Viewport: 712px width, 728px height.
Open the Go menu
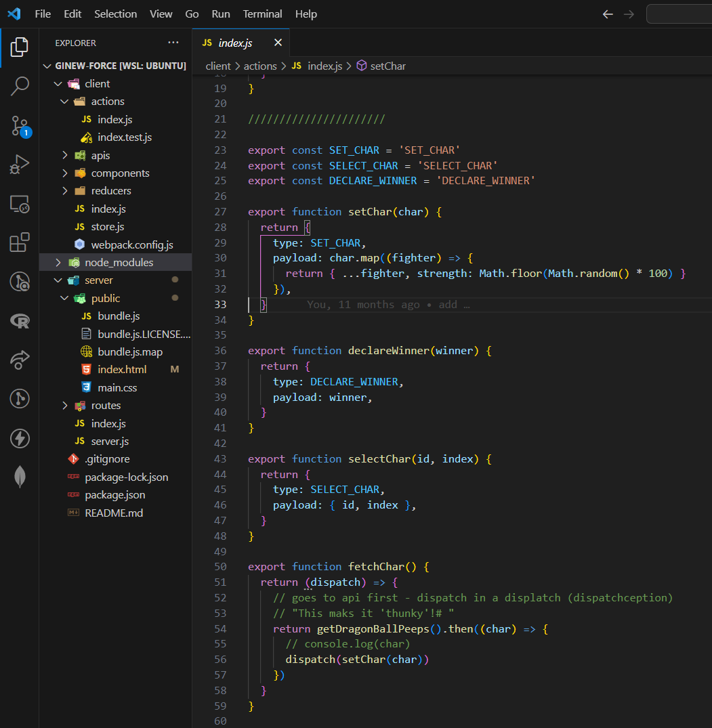pyautogui.click(x=192, y=14)
